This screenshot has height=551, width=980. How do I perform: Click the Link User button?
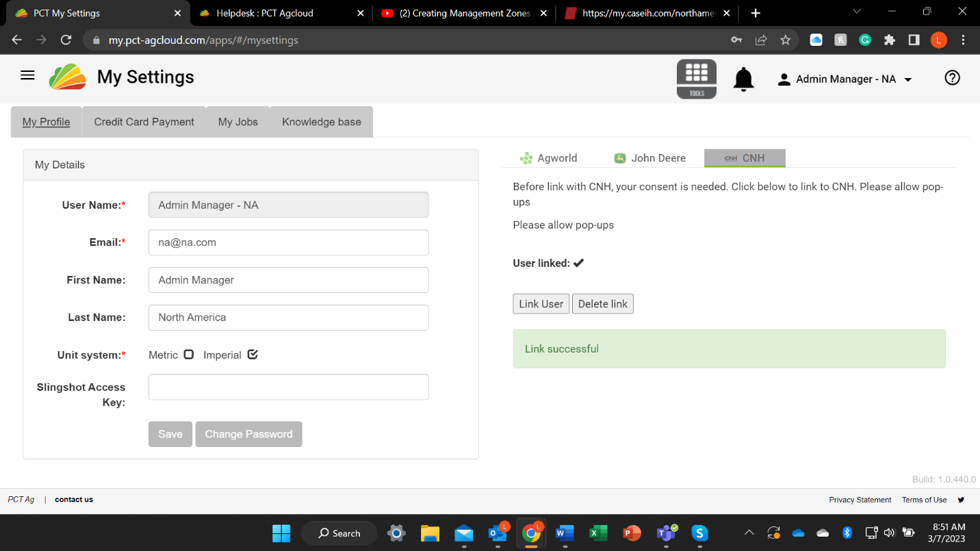point(541,304)
